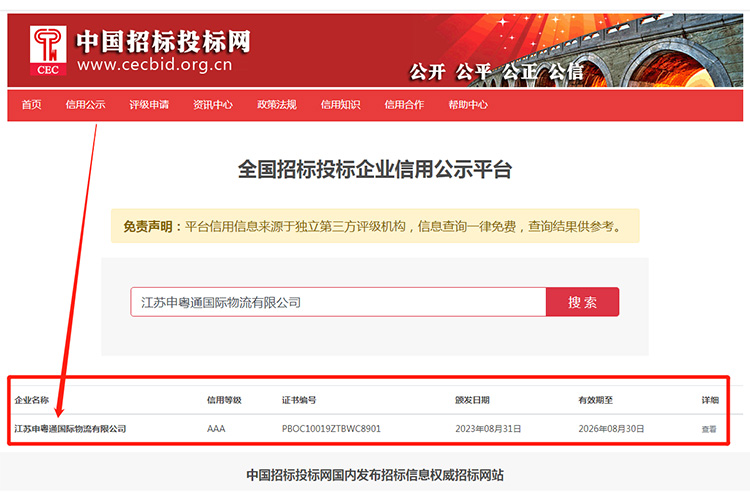Click the CEC logo icon

pyautogui.click(x=48, y=51)
